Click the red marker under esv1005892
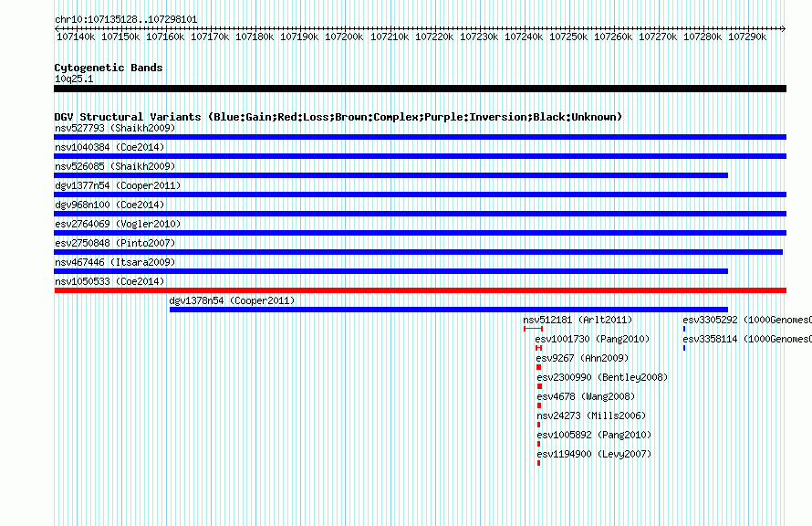Viewport: 812px width, 526px height. [538, 444]
